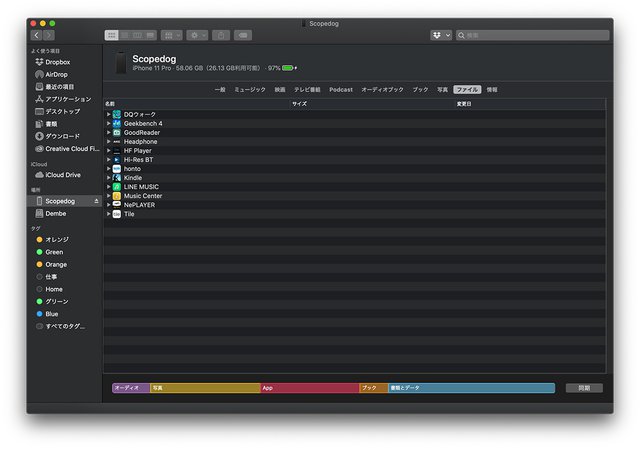Select the Scopedog device in sidebar

pos(60,201)
